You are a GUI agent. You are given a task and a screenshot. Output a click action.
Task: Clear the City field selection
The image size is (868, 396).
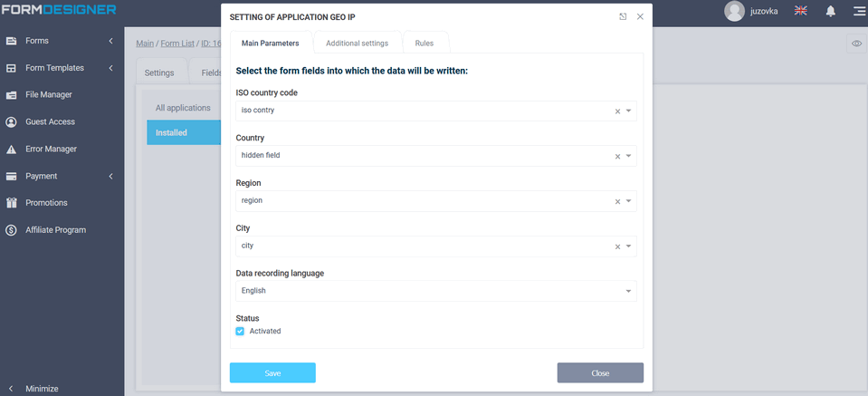click(617, 246)
